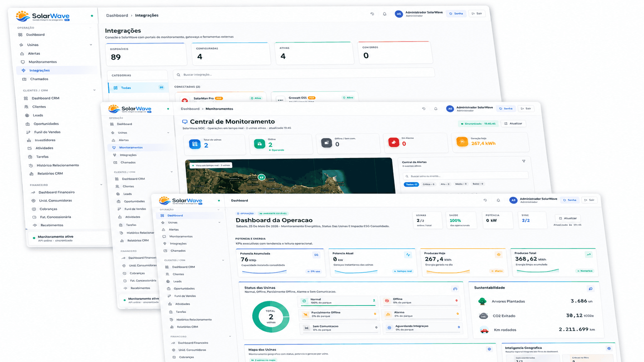Click the Unid. Consumidoras eye icon in the Integrações window
644x362 pixels.
pyautogui.click(x=34, y=200)
